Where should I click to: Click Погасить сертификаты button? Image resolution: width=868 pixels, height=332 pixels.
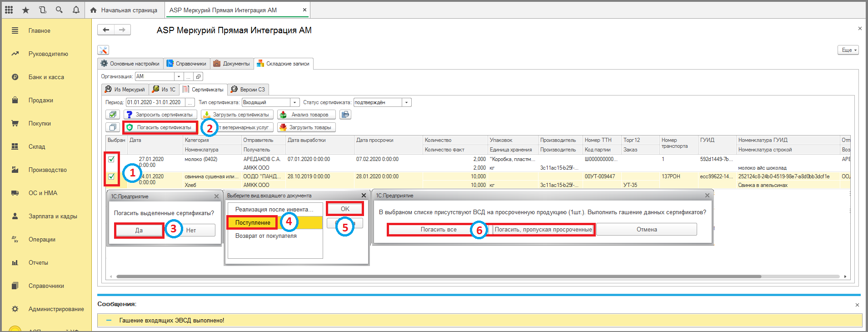[160, 127]
